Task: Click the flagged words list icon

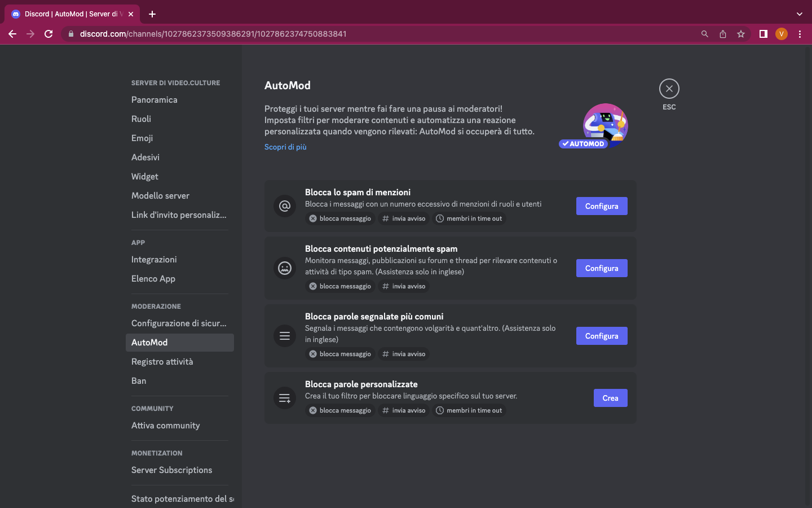Action: click(x=285, y=336)
